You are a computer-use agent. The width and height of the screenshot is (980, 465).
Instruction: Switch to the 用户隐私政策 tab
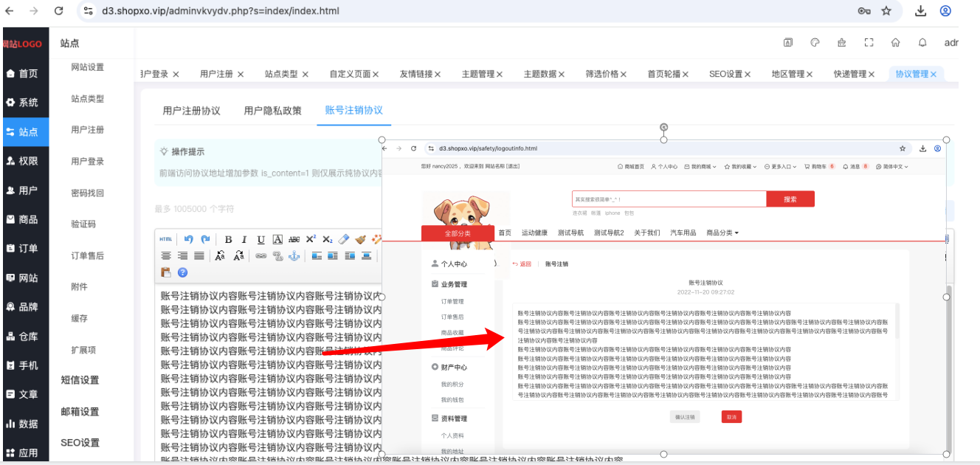point(272,111)
